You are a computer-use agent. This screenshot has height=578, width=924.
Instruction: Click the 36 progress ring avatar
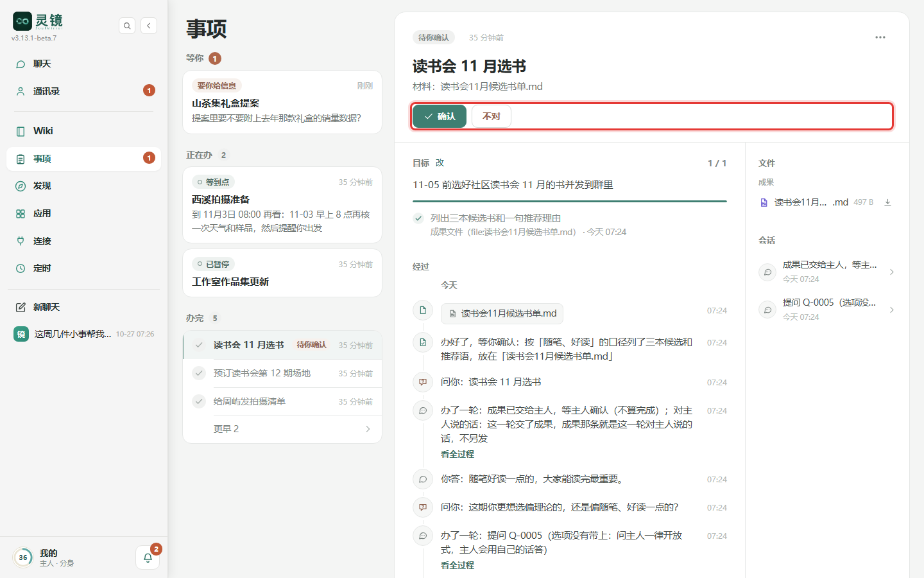[x=23, y=557]
